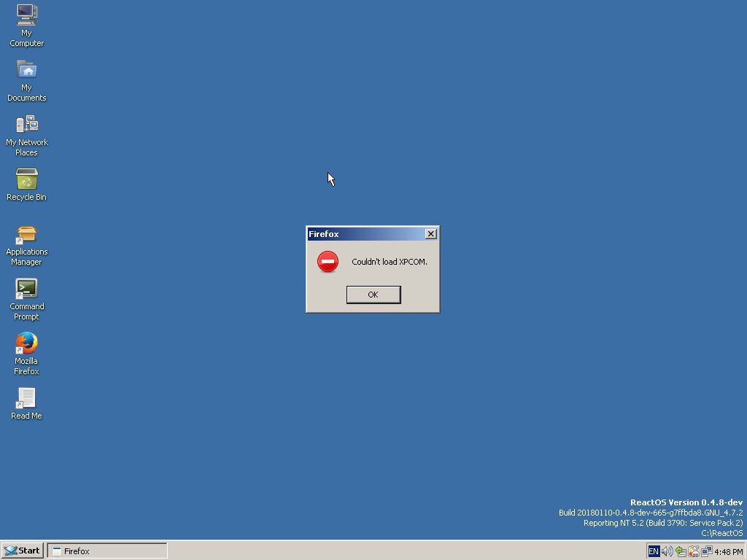The image size is (747, 560).
Task: Click OK in the Firefox error dialog
Action: click(373, 295)
